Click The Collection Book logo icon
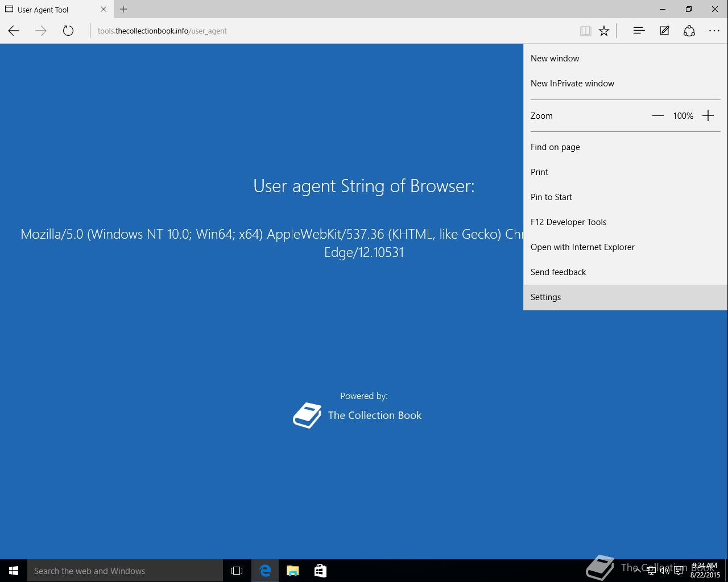 [x=307, y=415]
